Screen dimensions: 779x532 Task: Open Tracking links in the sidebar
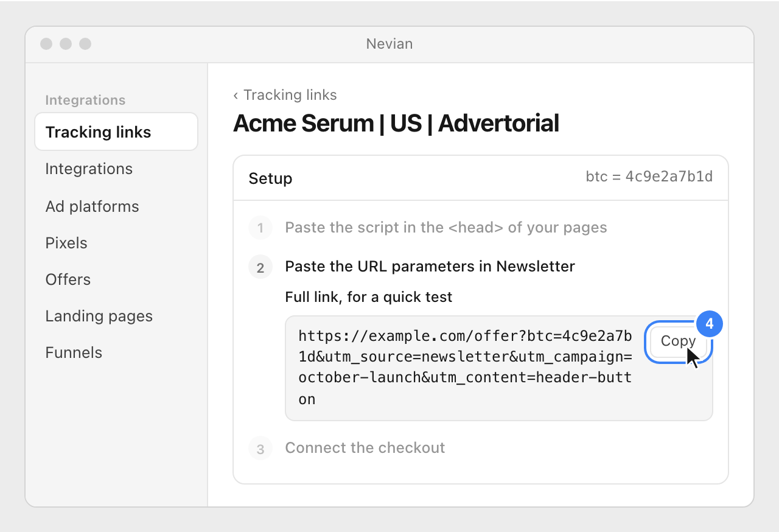click(x=116, y=132)
